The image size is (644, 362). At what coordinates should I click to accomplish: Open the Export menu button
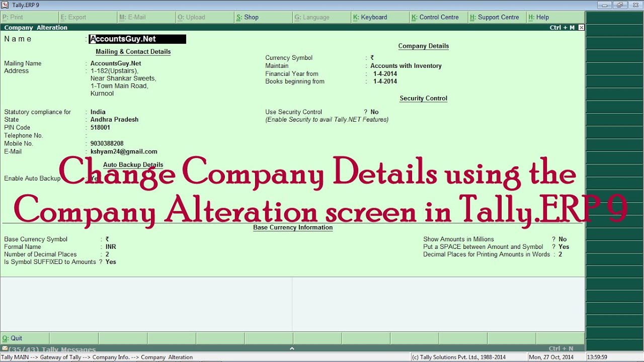pyautogui.click(x=88, y=17)
